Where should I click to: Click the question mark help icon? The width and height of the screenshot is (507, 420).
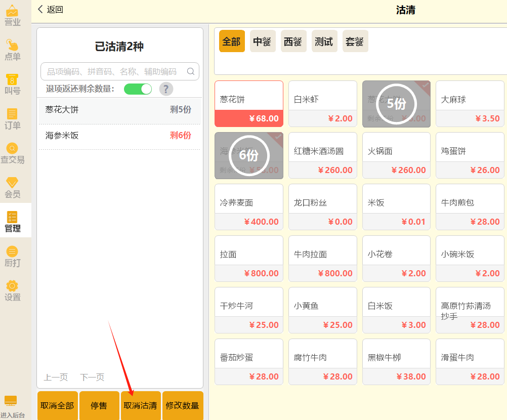coord(166,89)
